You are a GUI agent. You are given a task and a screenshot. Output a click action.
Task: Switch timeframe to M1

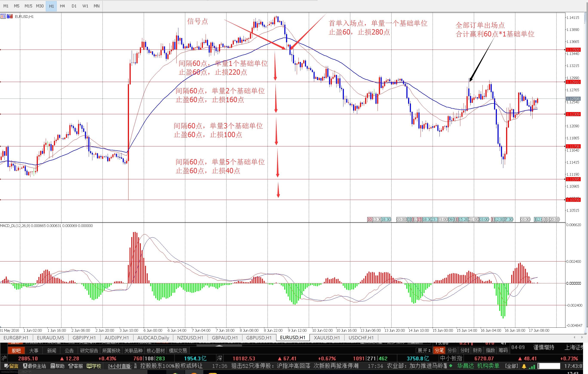pos(6,6)
